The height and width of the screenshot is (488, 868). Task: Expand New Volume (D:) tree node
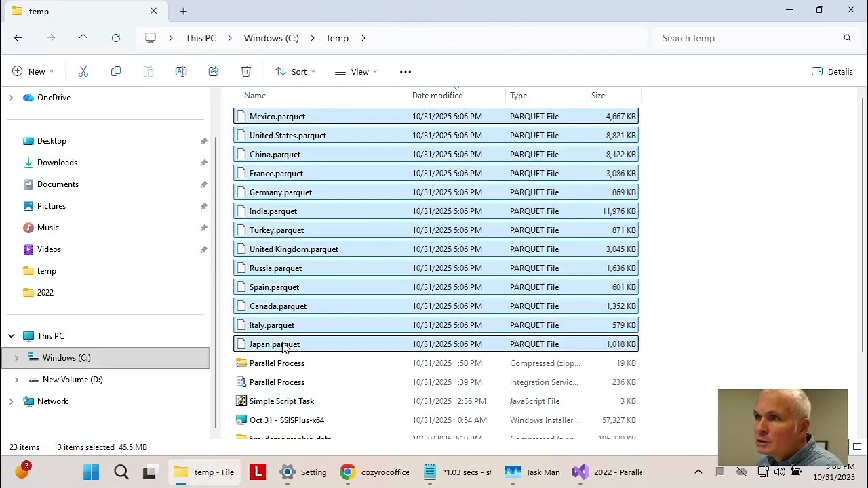point(16,380)
